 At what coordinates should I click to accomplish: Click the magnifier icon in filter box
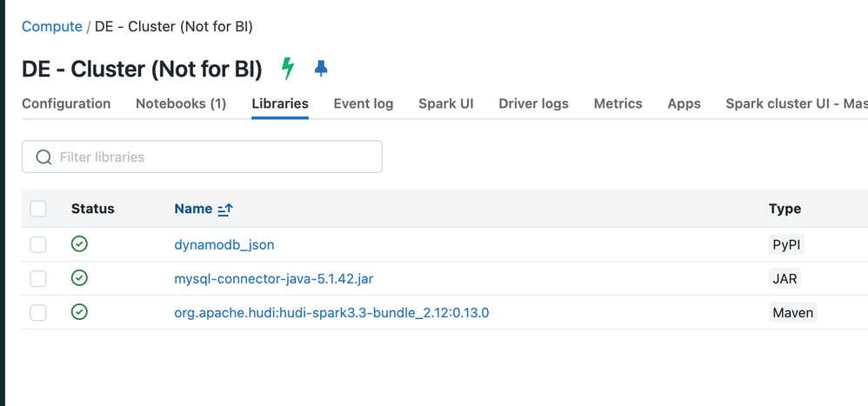[43, 157]
